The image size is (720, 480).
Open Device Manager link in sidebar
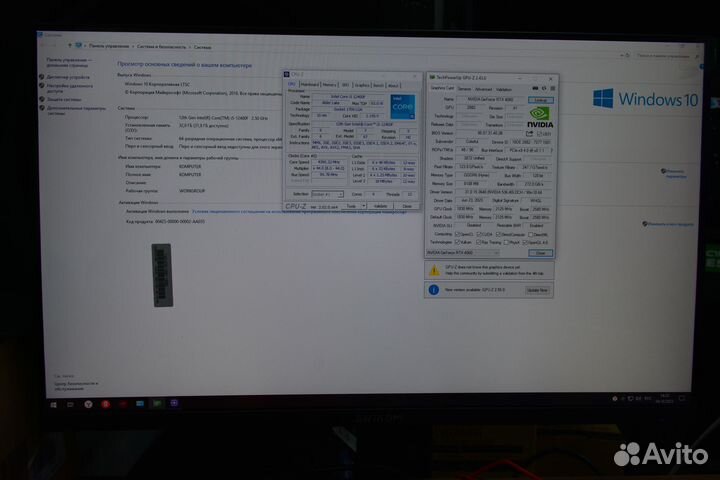[x=68, y=77]
